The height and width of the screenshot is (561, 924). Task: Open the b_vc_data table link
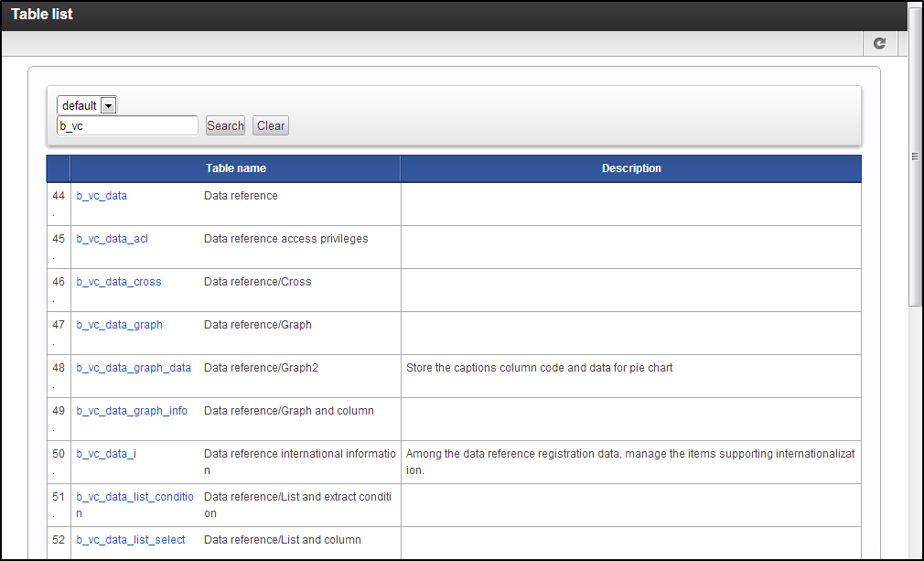click(x=102, y=196)
